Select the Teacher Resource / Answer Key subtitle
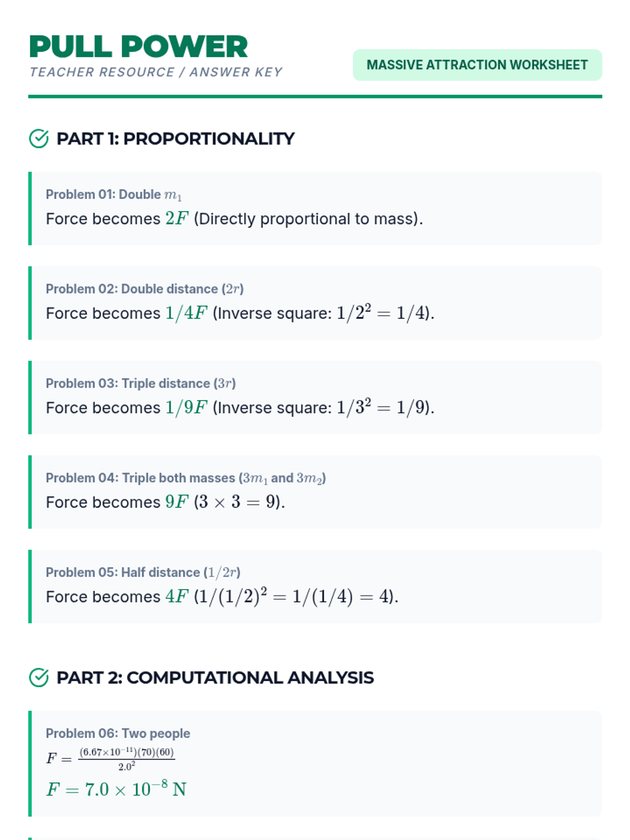Screen dimensions: 630x840 point(156,72)
